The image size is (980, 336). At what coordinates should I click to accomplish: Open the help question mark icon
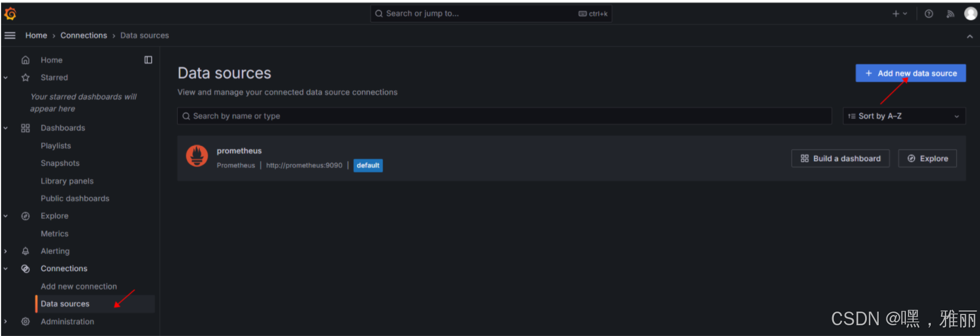pyautogui.click(x=929, y=14)
